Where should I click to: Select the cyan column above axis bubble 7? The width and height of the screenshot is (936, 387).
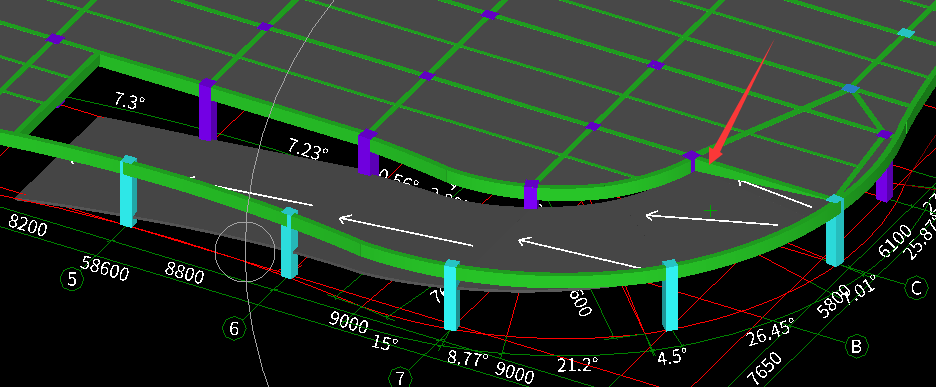pyautogui.click(x=452, y=295)
